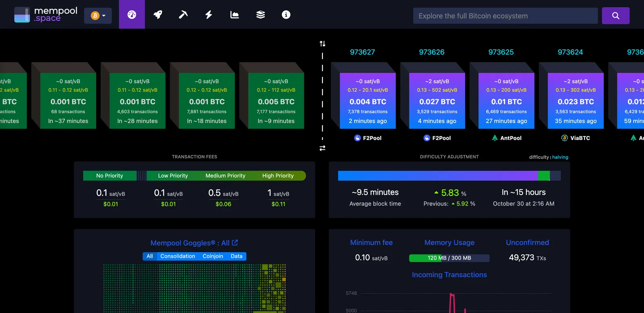The width and height of the screenshot is (644, 313).
Task: Click the Medium Priority fee label
Action: [225, 176]
